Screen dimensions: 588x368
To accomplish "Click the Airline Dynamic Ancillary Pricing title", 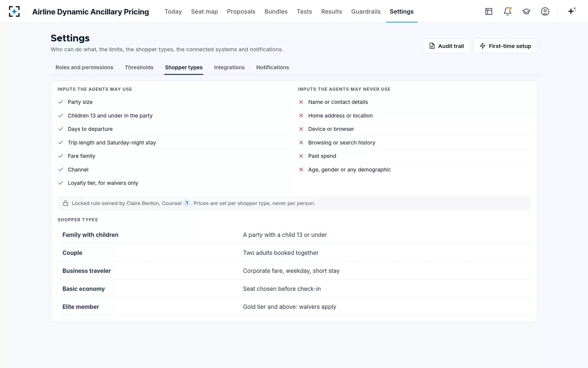I will (91, 12).
